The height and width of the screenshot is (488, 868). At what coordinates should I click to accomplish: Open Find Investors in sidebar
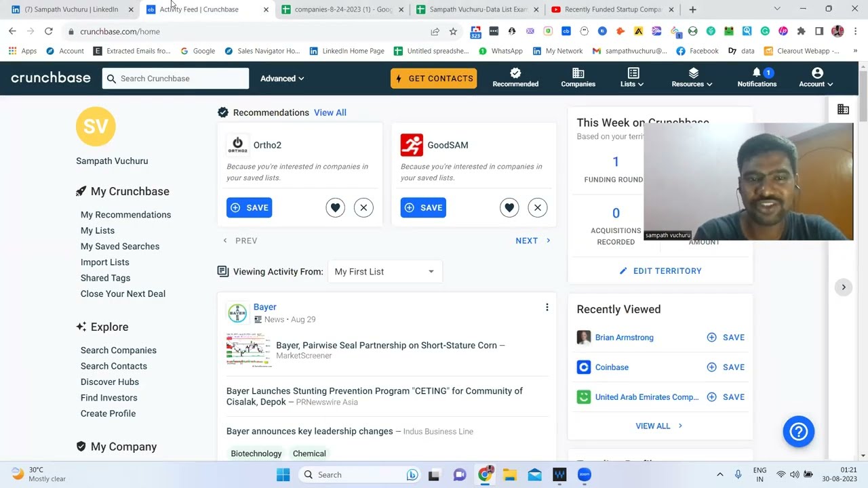(109, 398)
